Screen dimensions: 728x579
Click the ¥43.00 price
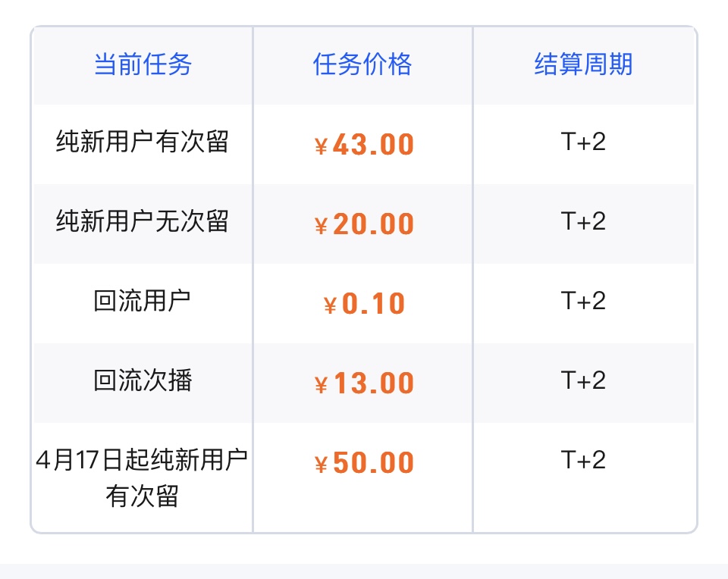(364, 144)
